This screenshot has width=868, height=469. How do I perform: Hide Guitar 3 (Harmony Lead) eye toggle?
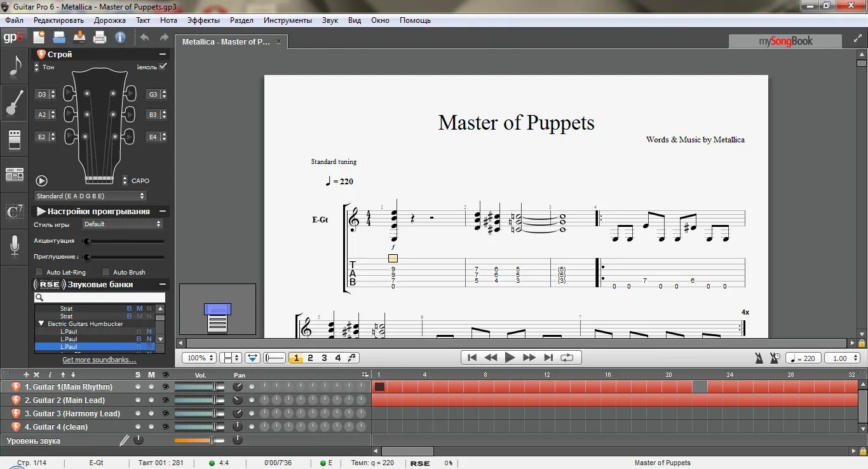pyautogui.click(x=166, y=413)
